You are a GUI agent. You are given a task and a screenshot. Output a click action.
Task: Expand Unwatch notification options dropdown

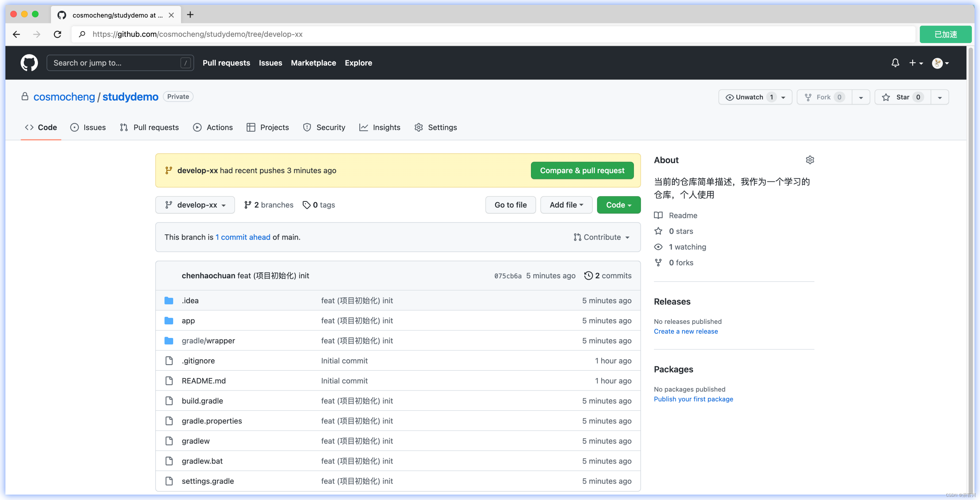[783, 97]
